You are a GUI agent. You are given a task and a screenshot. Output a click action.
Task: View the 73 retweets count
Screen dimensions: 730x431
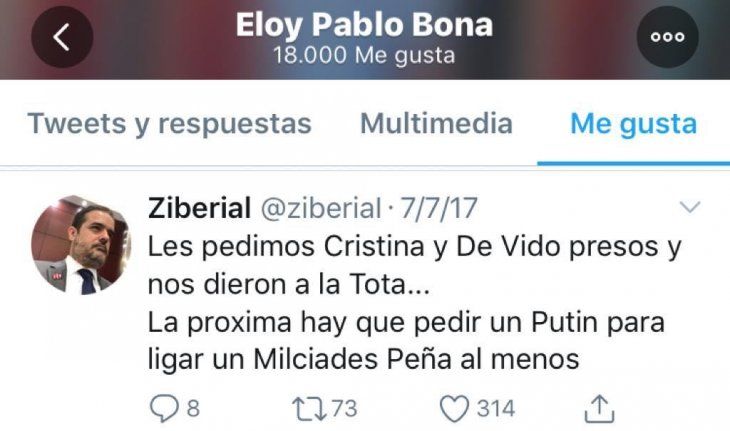(345, 408)
